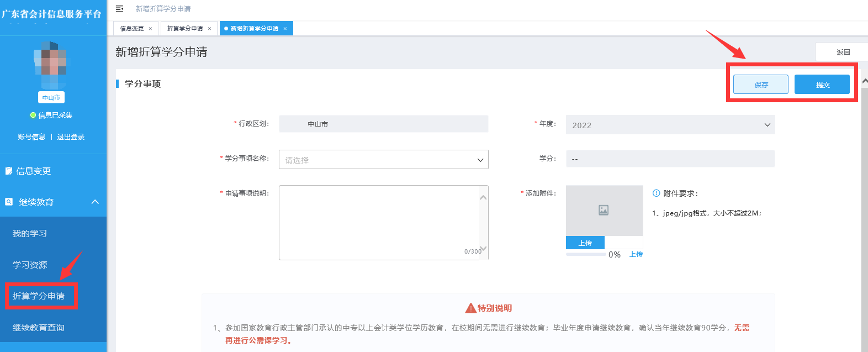Click inside the 申请事项说明 text area
Screen dimensions: 868x352
click(379, 222)
